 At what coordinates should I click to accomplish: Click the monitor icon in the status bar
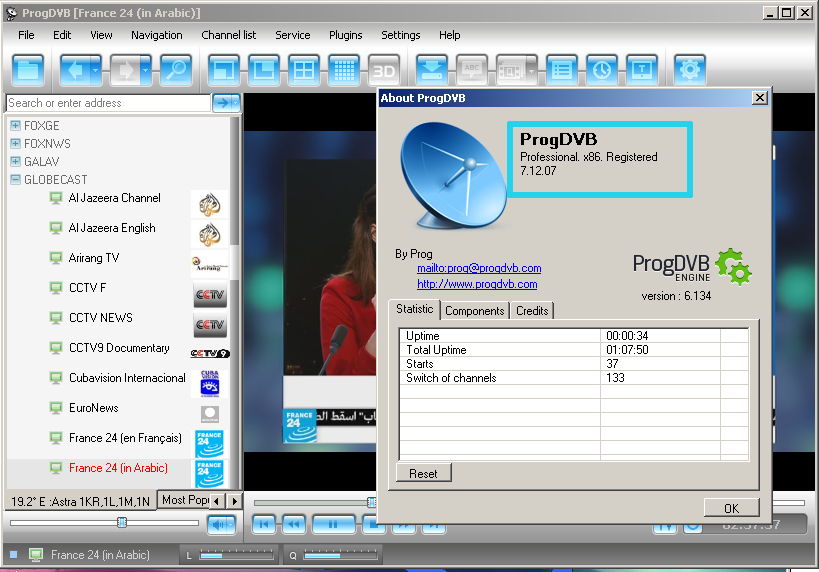36,554
